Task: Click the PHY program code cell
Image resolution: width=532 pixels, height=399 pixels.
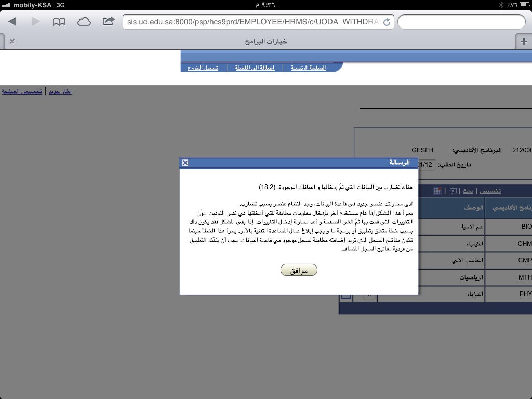Action: (x=526, y=294)
